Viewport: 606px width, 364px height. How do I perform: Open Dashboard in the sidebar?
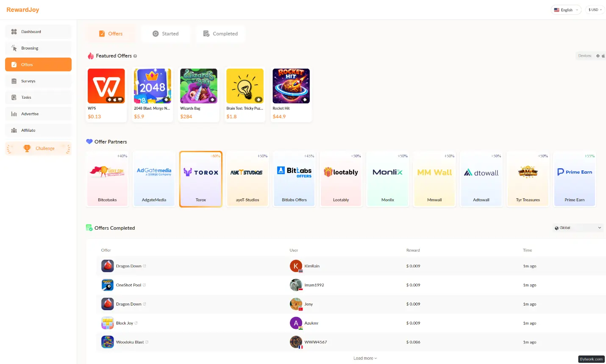coord(38,32)
